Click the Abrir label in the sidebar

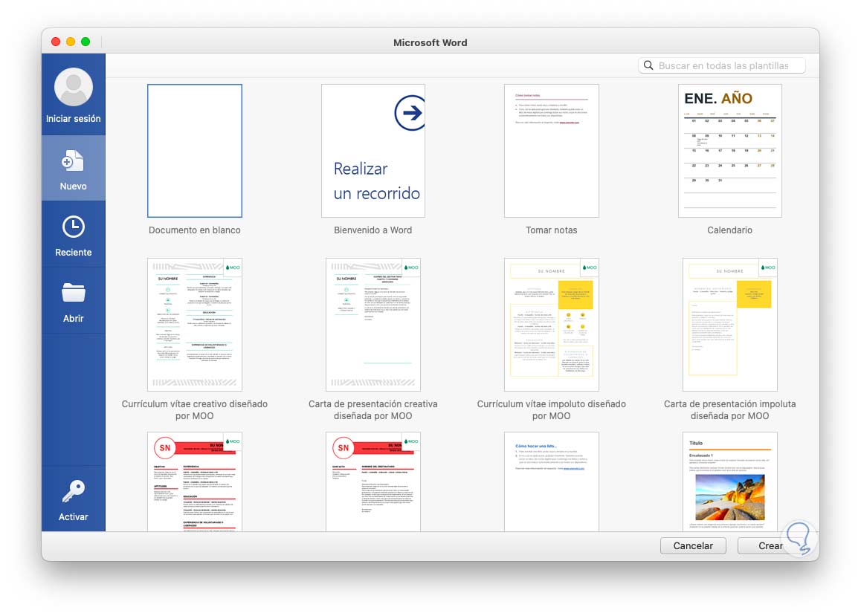(73, 319)
